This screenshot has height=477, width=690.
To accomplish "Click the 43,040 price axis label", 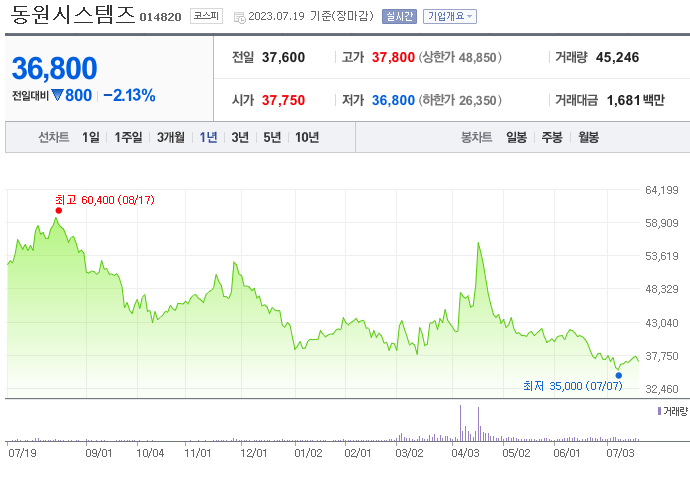I will click(662, 323).
